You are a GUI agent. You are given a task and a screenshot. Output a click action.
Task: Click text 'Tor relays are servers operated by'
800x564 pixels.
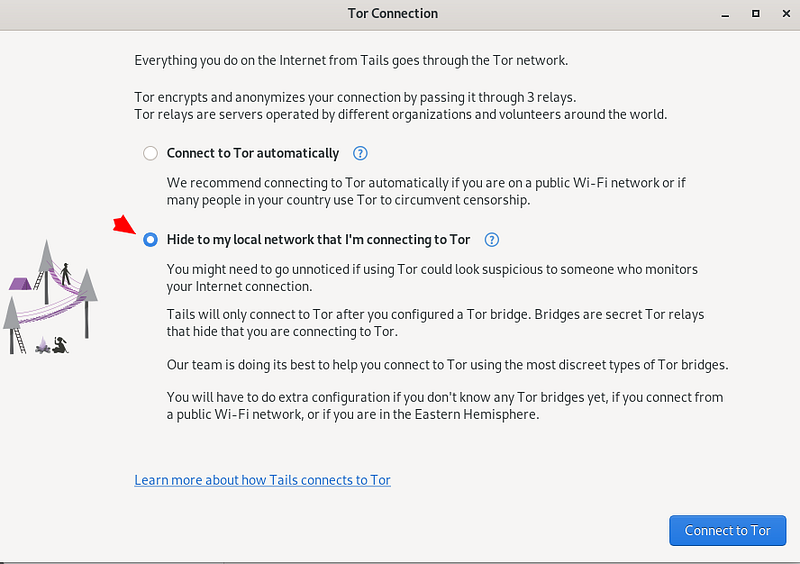point(235,114)
